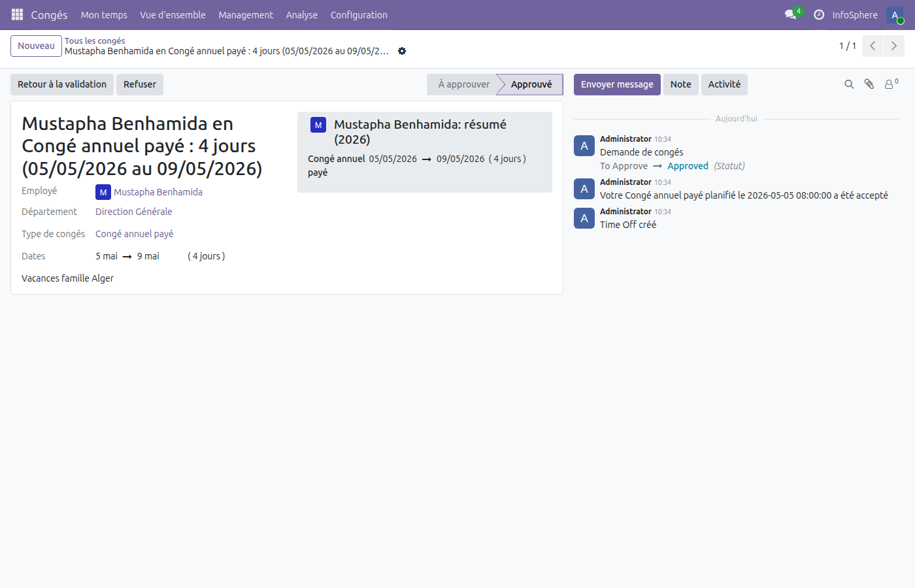Attach a file using the paperclip icon
The image size is (915, 588).
pyautogui.click(x=869, y=84)
